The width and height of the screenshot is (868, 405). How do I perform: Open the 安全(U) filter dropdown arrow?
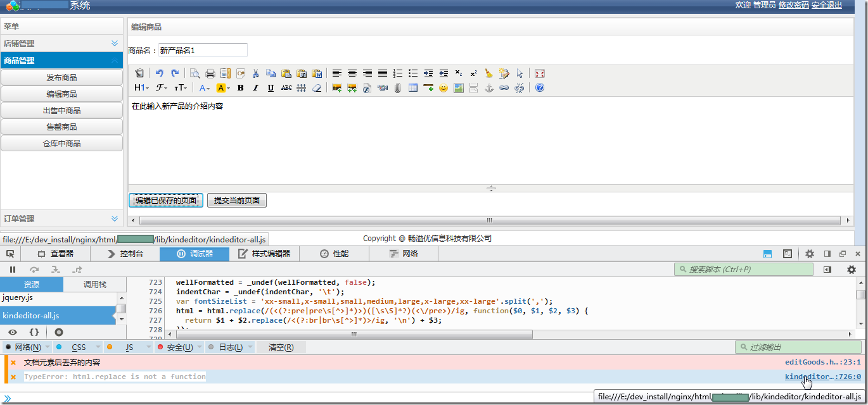[x=200, y=347]
